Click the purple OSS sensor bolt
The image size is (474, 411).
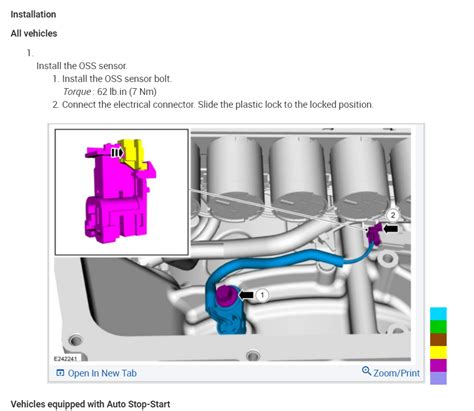tap(226, 296)
